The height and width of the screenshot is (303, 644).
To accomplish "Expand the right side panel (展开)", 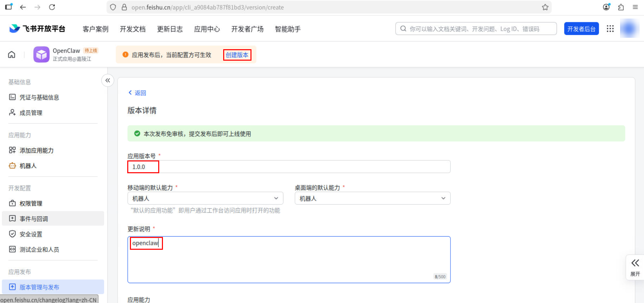I will pyautogui.click(x=635, y=267).
